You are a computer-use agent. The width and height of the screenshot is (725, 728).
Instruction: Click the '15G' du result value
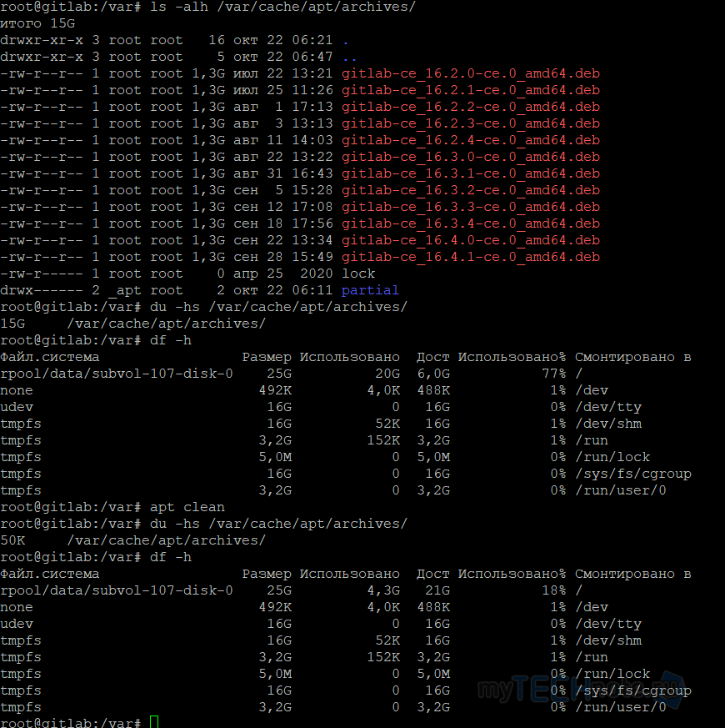click(12, 324)
